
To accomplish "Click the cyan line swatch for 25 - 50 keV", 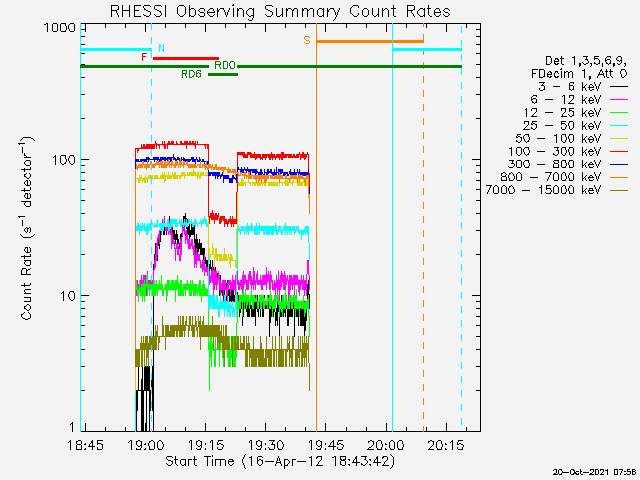I will pos(619,126).
